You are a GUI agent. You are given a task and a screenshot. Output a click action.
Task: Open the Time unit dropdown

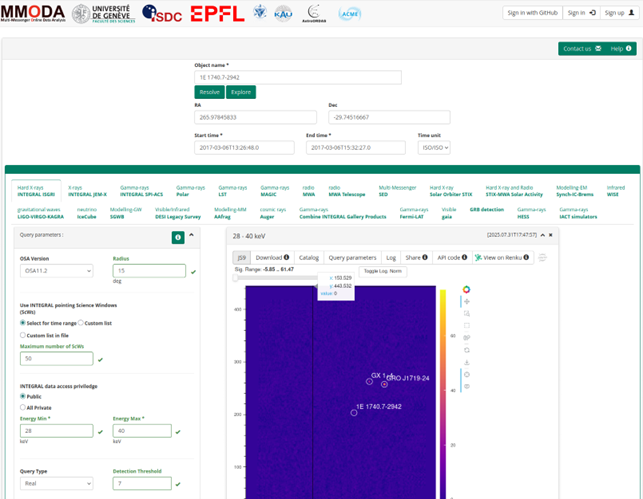point(433,147)
